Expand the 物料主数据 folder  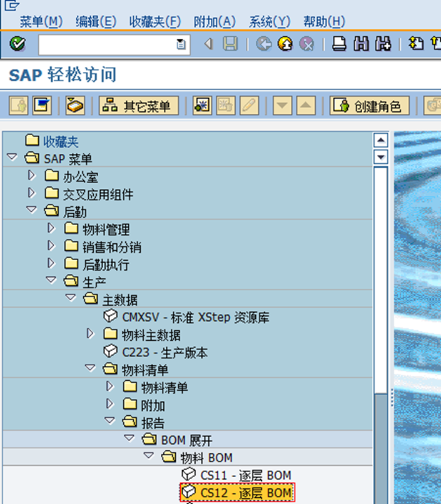[x=90, y=334]
